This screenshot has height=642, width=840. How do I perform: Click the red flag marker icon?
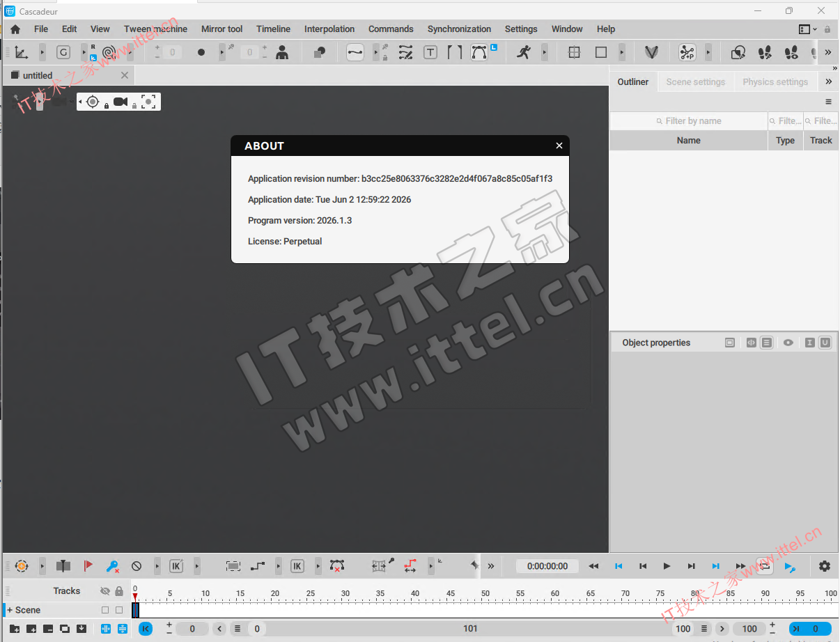(88, 566)
